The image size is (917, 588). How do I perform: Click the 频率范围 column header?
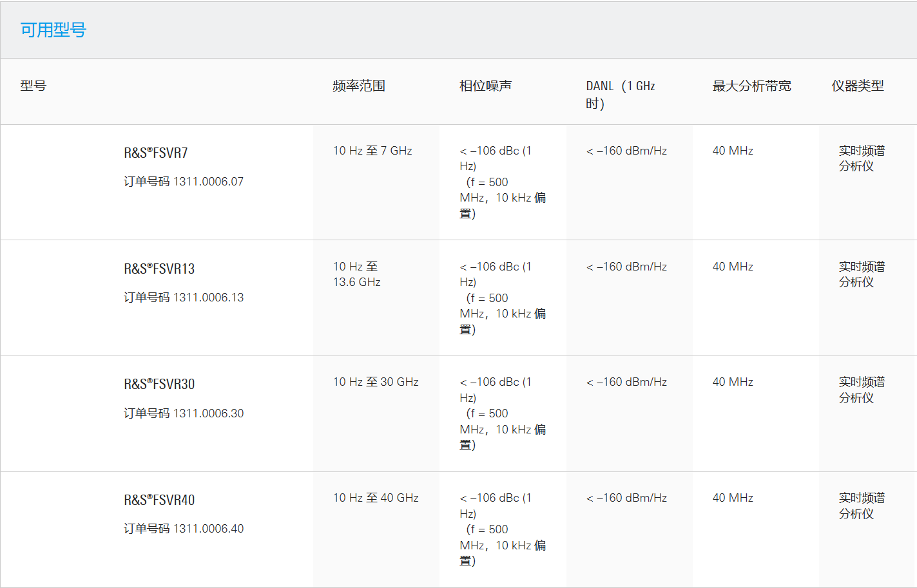359,86
